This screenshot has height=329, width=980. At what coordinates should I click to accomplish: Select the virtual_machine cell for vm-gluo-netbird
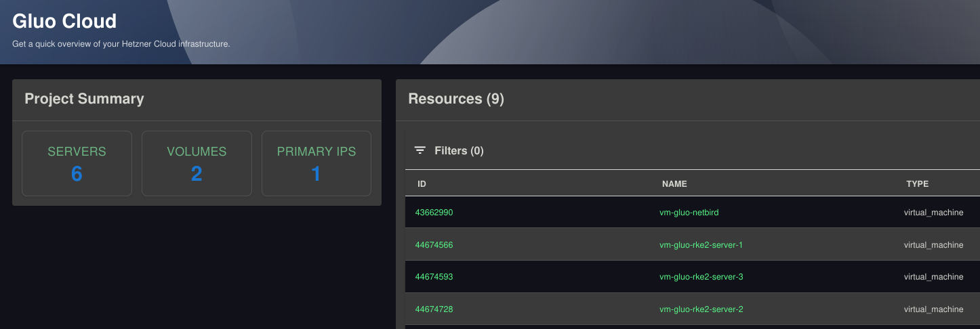tap(933, 213)
